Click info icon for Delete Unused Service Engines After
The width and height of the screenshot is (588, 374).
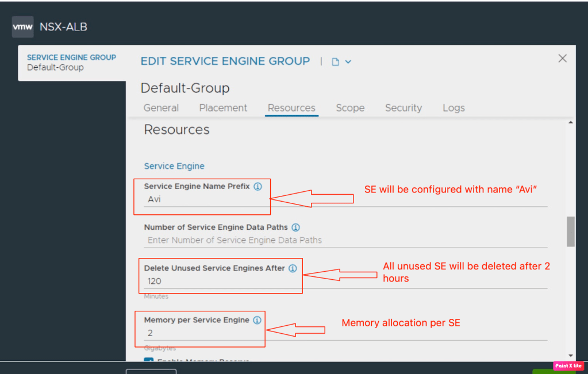point(292,268)
